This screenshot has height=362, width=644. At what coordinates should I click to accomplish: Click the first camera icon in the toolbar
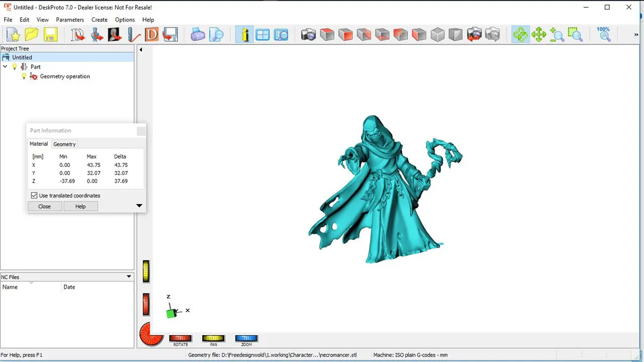coord(308,35)
